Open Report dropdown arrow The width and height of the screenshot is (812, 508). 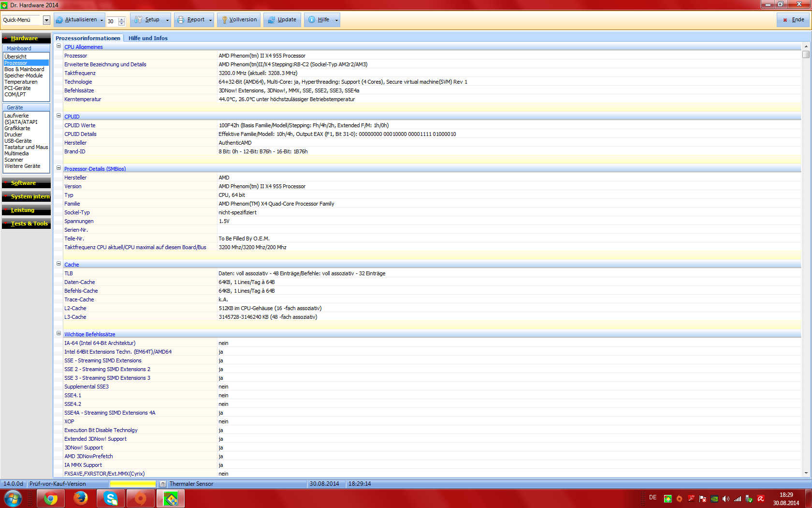coord(211,20)
